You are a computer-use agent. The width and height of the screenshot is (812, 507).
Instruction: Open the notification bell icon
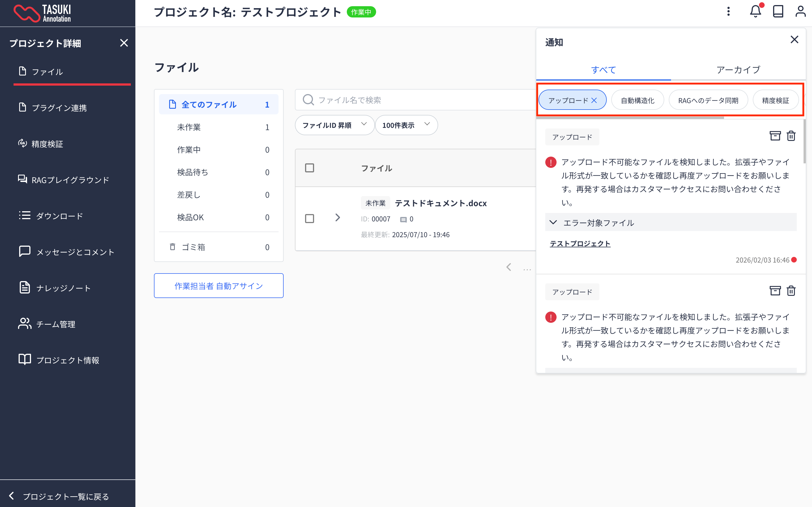pyautogui.click(x=755, y=12)
